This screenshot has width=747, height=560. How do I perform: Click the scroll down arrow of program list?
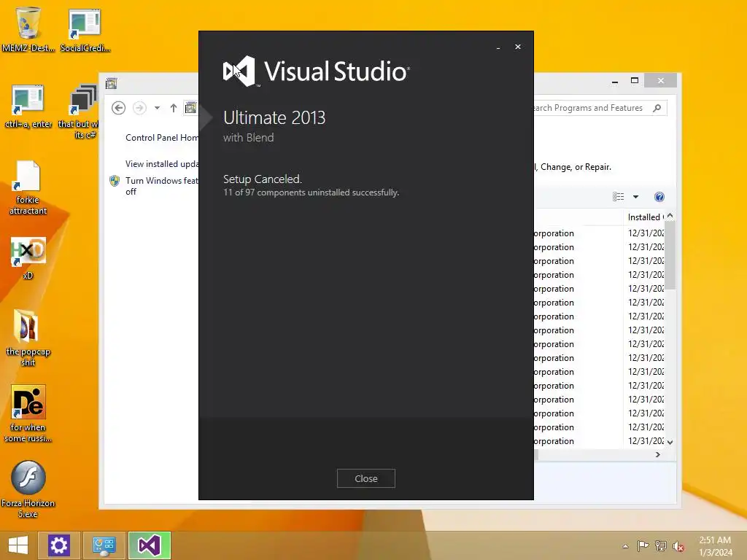[x=670, y=442]
